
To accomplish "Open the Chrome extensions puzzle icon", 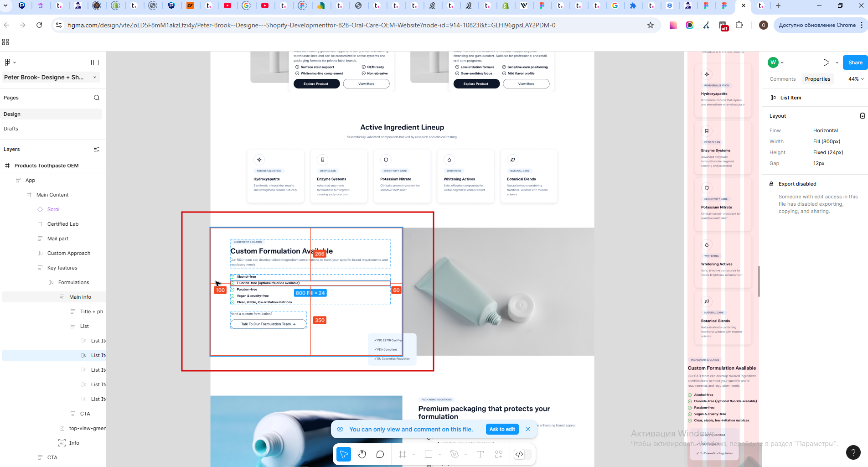I will tap(739, 25).
